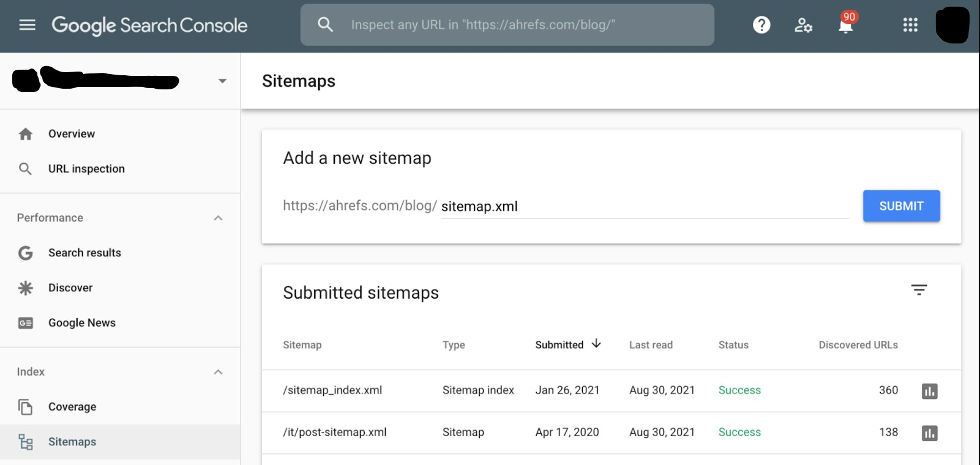Sort by the Status column header
The image size is (980, 465).
click(x=733, y=345)
